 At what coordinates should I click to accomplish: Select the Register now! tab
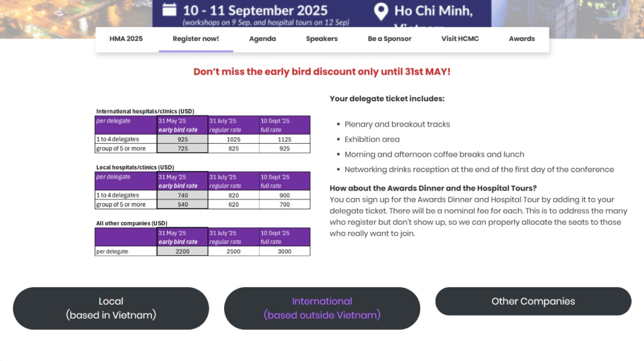[196, 39]
